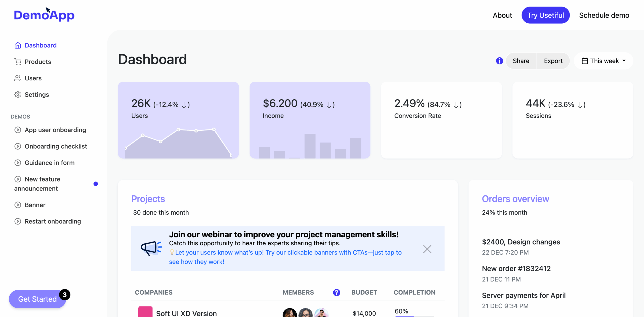Image resolution: width=644 pixels, height=317 pixels.
Task: Click the Export button
Action: (553, 61)
